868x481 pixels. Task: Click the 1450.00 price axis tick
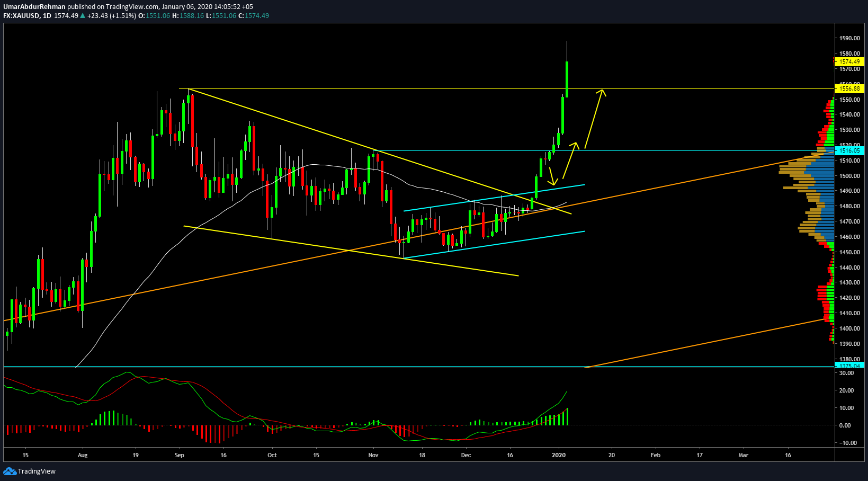849,252
